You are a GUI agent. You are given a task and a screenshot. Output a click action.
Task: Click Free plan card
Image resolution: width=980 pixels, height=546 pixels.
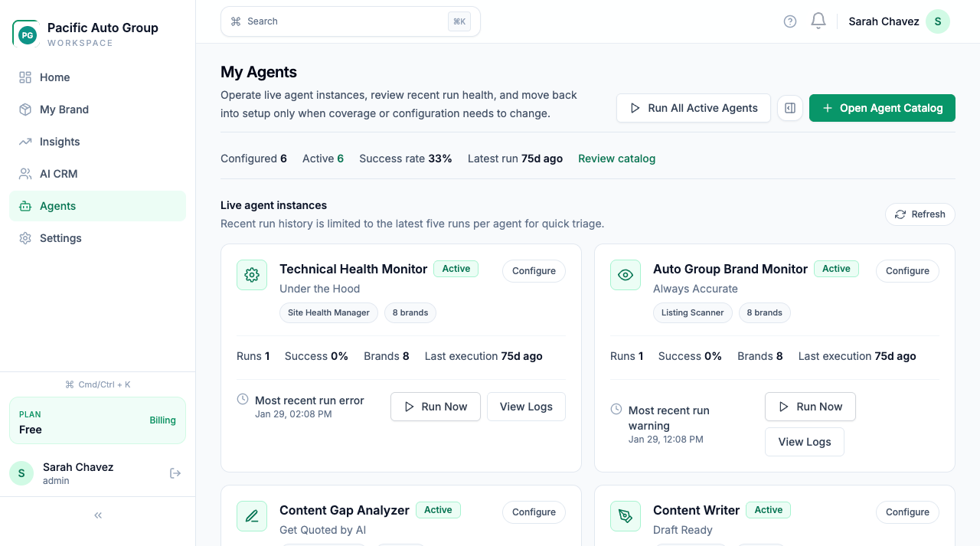(97, 420)
